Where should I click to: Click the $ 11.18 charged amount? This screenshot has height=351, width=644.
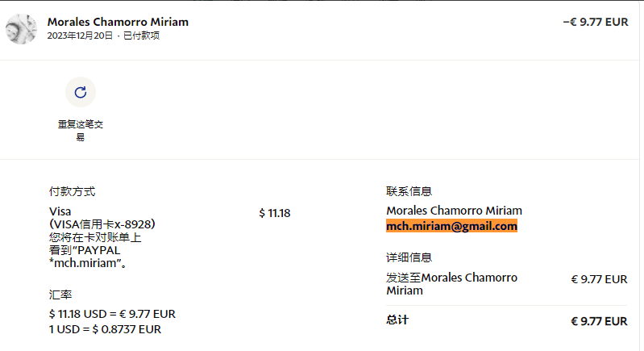(x=274, y=213)
